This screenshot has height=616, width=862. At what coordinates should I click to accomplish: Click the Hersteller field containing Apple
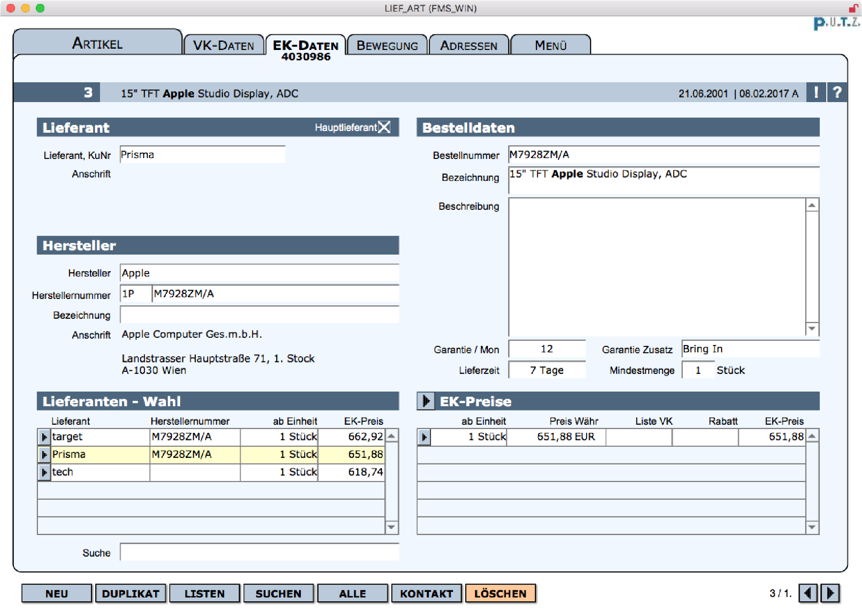pyautogui.click(x=259, y=273)
